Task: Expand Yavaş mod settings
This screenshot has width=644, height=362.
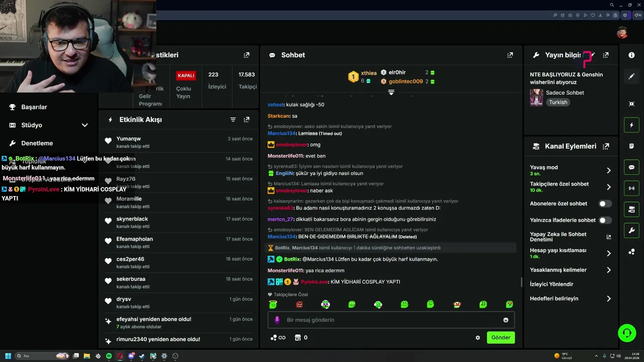Action: click(608, 170)
